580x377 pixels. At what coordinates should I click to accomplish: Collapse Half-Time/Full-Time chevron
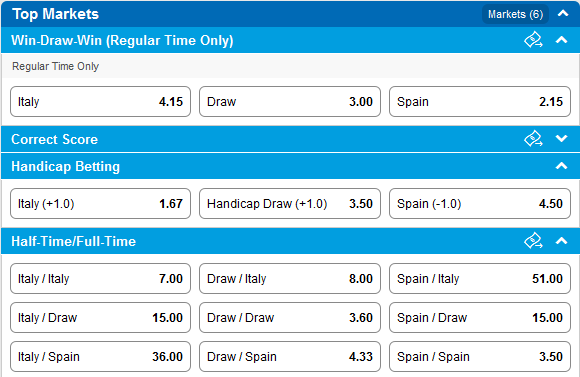561,241
